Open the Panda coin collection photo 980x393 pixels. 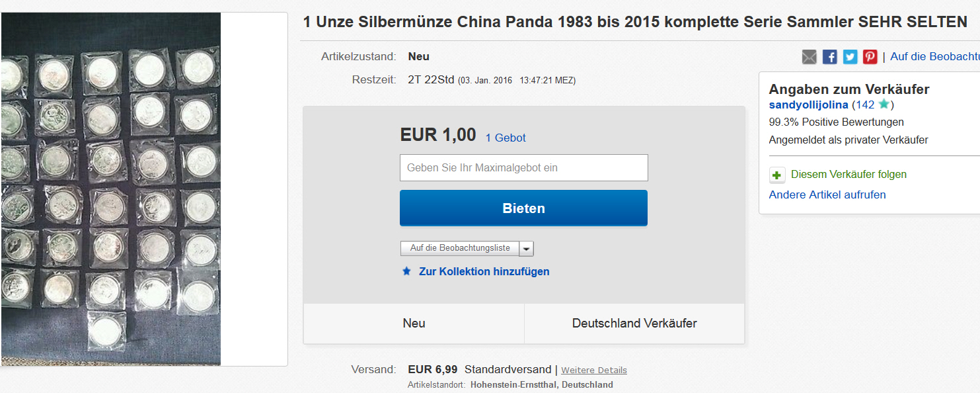point(111,189)
